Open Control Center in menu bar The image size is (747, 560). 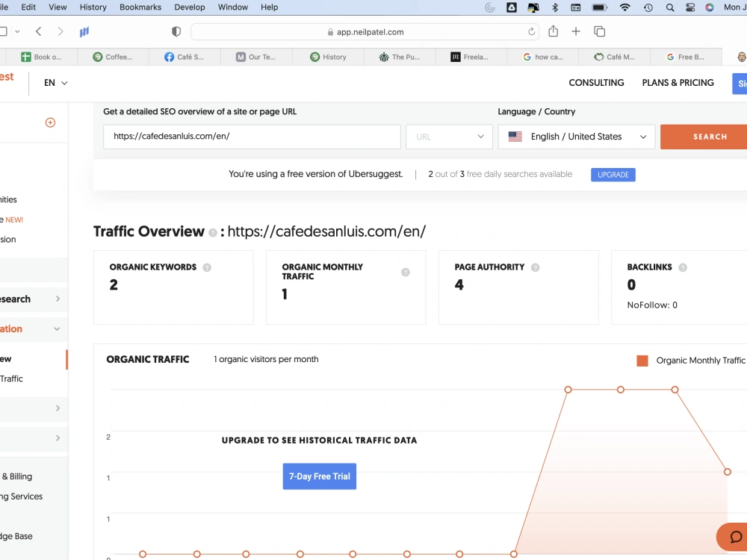[689, 7]
